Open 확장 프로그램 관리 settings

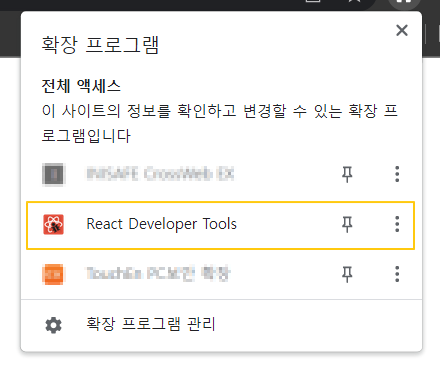pyautogui.click(x=221, y=324)
